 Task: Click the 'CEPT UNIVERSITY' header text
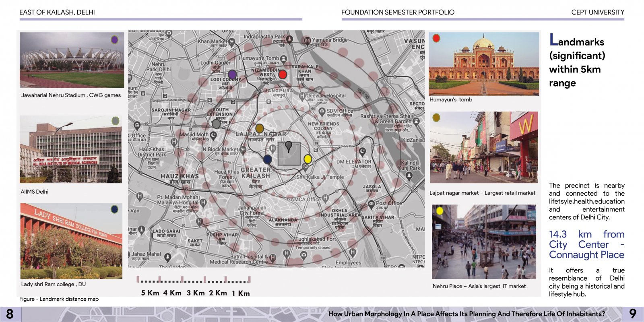click(x=598, y=12)
